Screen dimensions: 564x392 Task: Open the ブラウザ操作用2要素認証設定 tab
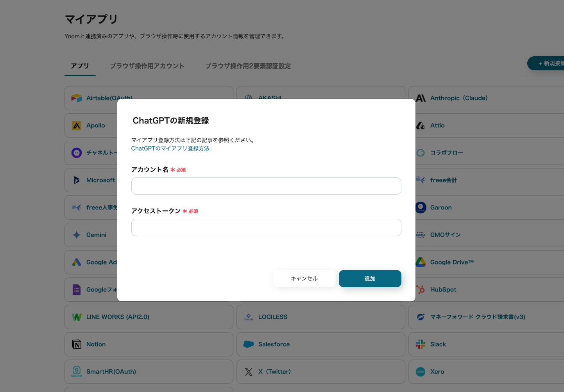pyautogui.click(x=248, y=66)
